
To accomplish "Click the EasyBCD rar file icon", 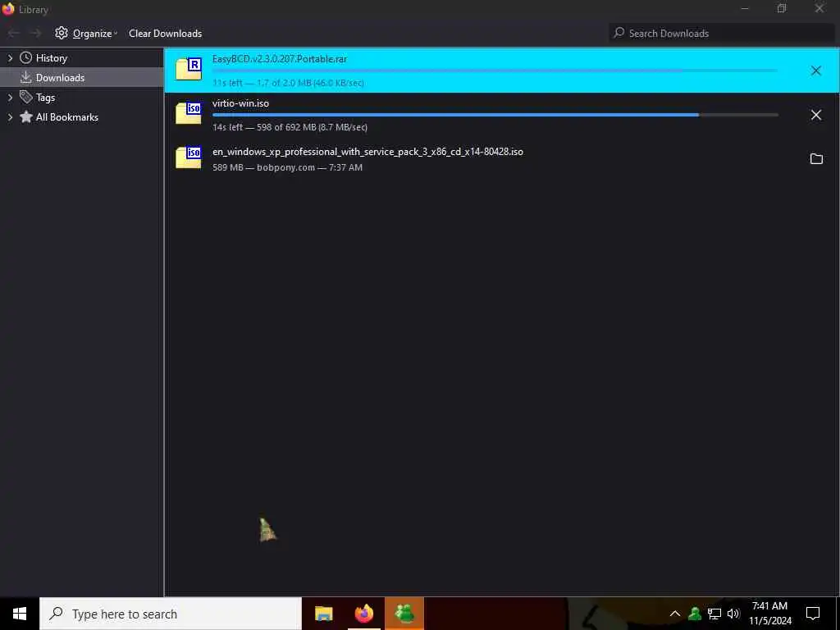I will pos(189,69).
